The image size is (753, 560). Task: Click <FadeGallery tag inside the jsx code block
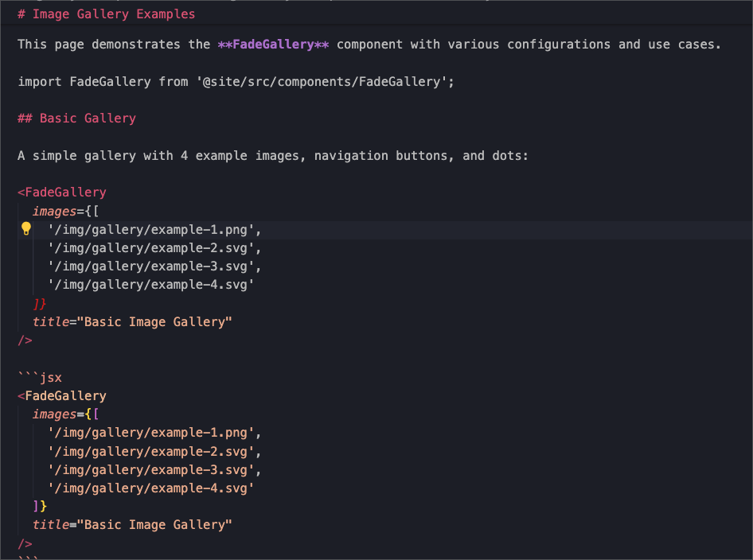(x=62, y=396)
